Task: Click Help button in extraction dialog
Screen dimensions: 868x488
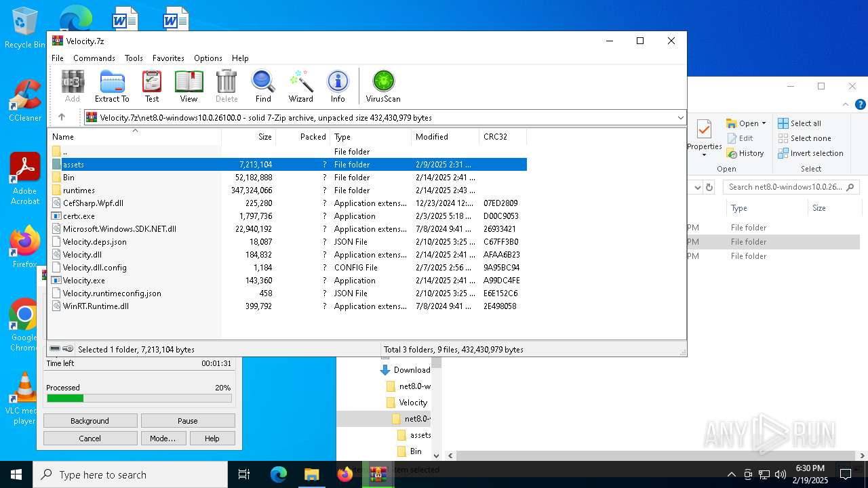Action: (x=212, y=439)
